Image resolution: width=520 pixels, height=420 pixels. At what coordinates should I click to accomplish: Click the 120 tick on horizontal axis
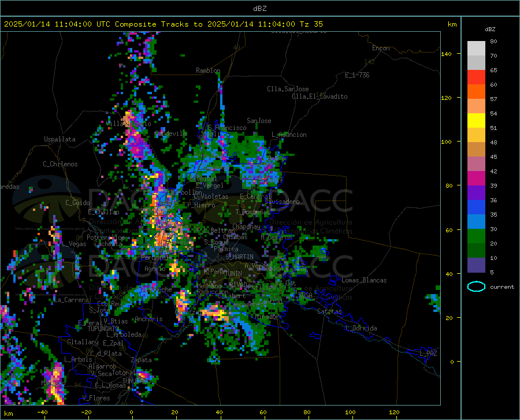394,412
